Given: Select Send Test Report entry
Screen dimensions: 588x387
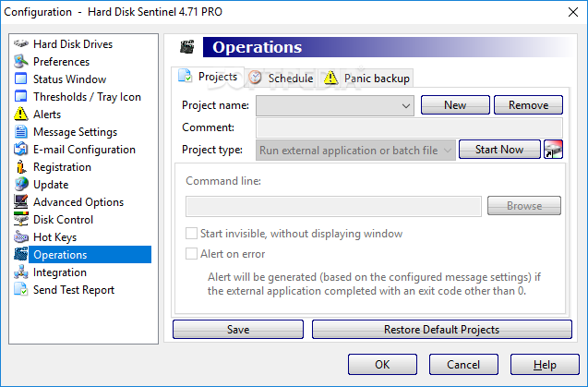Looking at the screenshot, I should point(74,290).
